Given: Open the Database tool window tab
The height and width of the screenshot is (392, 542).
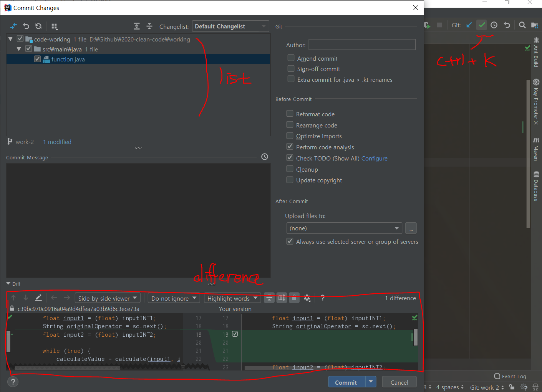Looking at the screenshot, I should point(536,186).
